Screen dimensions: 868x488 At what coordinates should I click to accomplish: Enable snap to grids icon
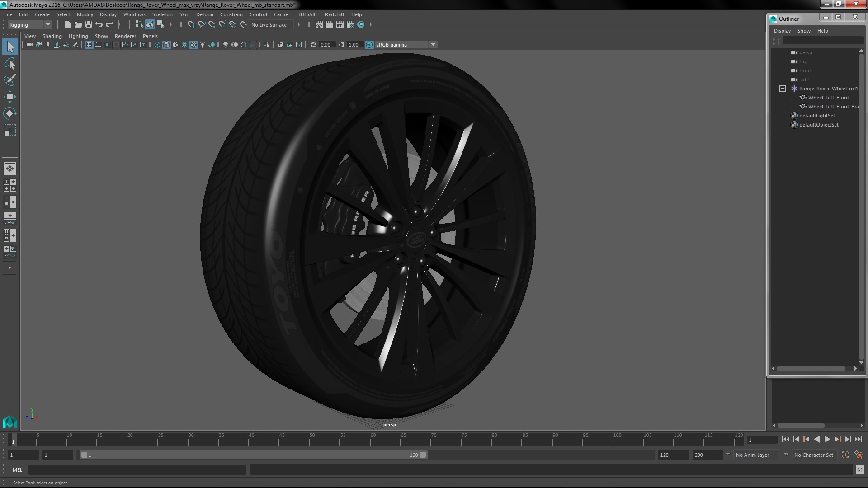click(x=191, y=25)
